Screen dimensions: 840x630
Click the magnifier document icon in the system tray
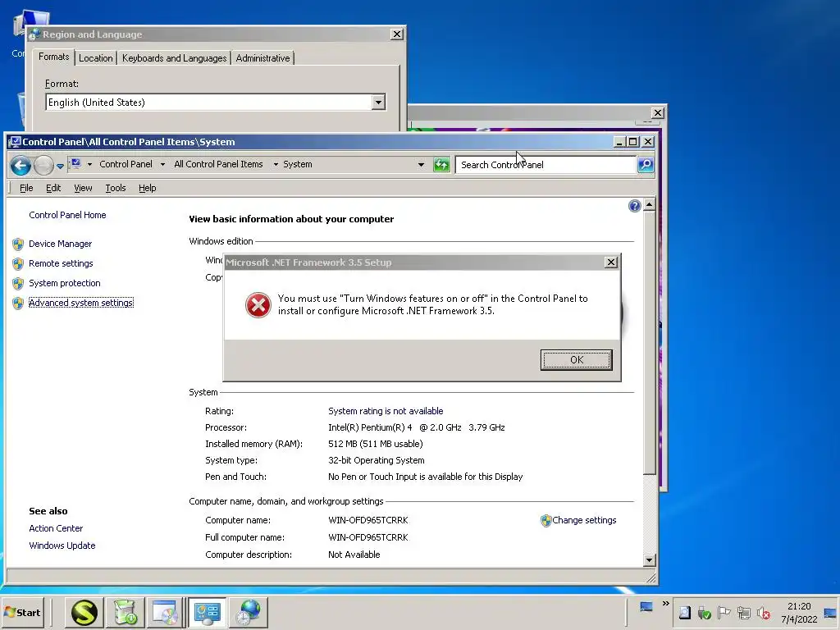(685, 612)
